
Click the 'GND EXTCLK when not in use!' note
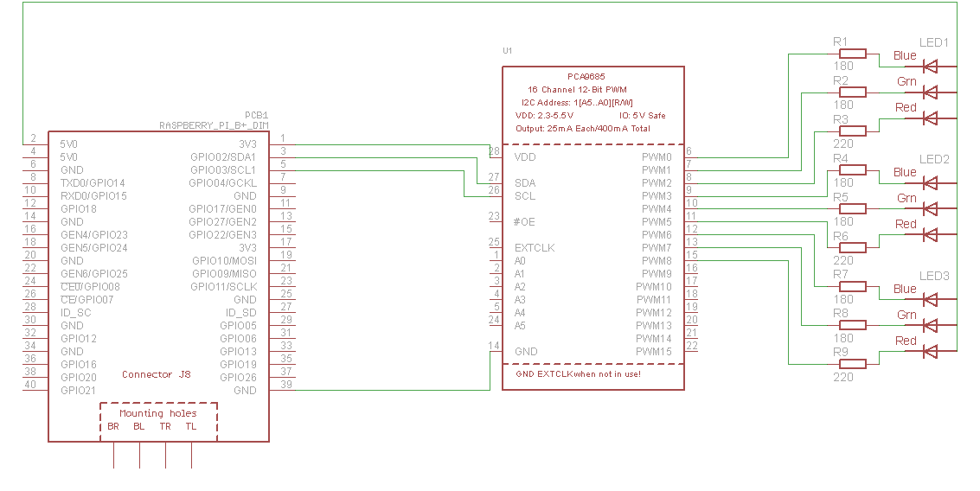pyautogui.click(x=578, y=374)
